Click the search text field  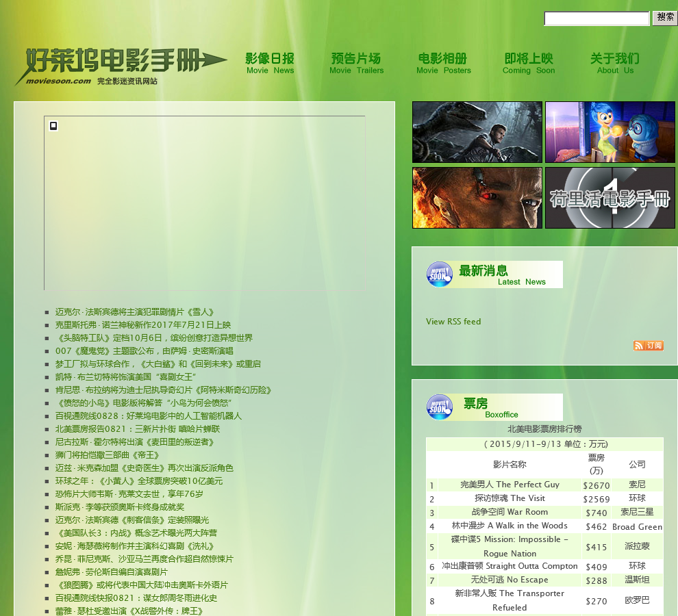597,18
